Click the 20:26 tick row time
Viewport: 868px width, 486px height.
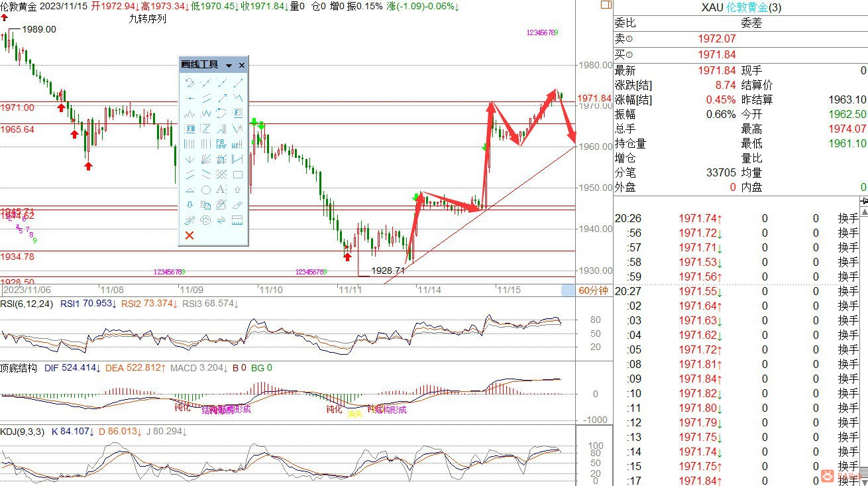[x=628, y=218]
